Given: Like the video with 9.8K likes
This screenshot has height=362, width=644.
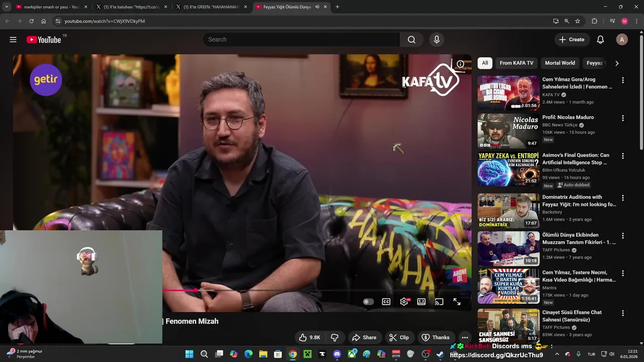Looking at the screenshot, I should click(309, 337).
